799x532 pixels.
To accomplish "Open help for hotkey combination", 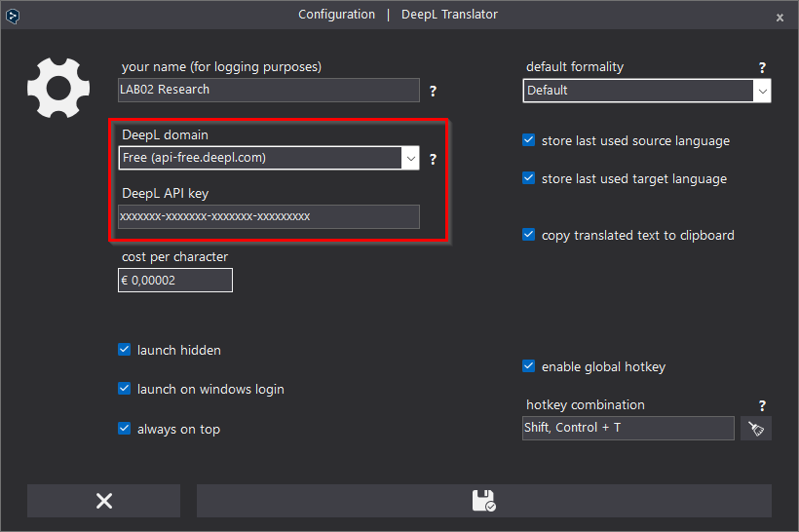I will point(762,405).
